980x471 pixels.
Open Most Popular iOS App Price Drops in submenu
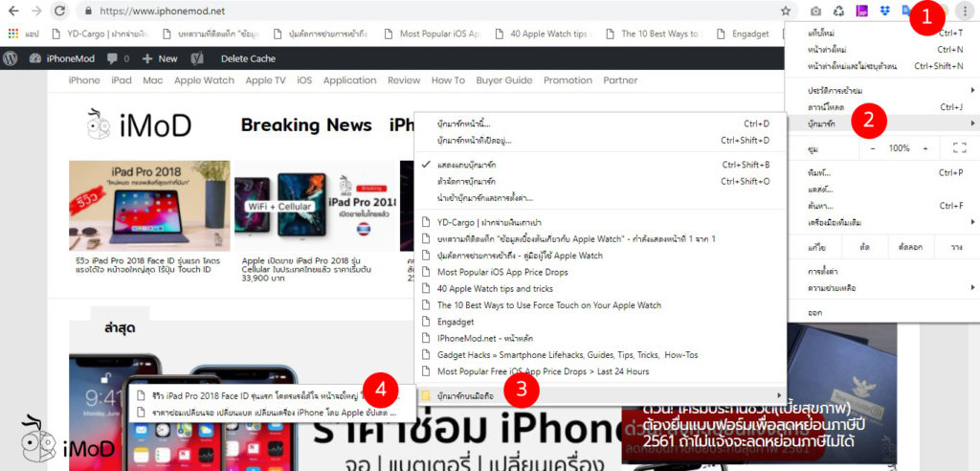[x=600, y=272]
